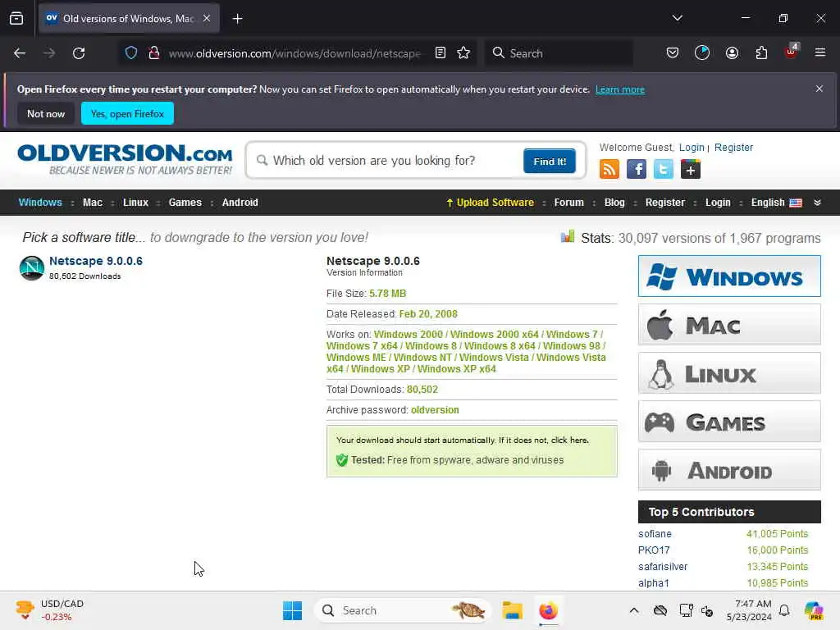This screenshot has width=840, height=630.
Task: Focus the browser address bar URL
Action: click(x=294, y=53)
